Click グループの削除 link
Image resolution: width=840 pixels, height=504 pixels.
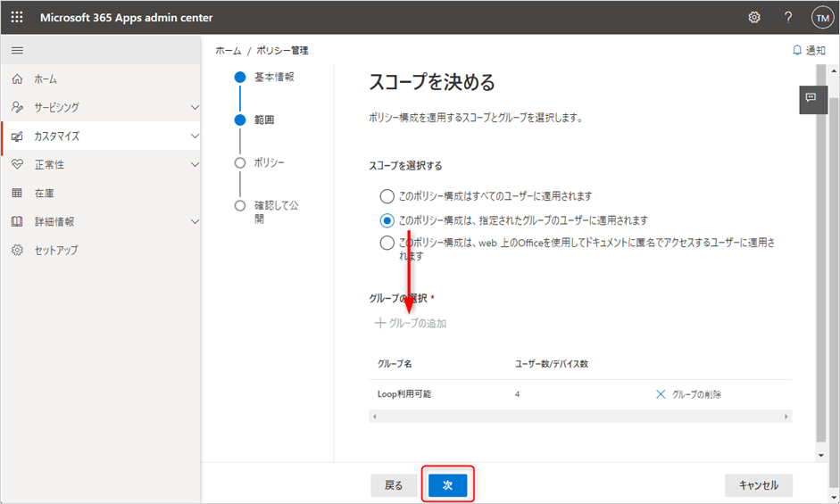696,394
